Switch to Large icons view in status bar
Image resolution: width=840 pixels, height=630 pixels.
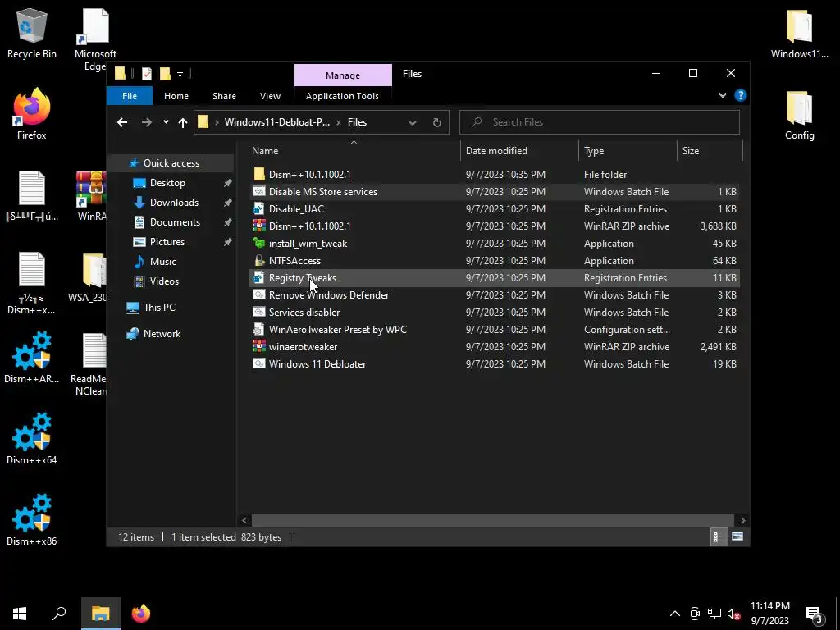click(x=737, y=536)
